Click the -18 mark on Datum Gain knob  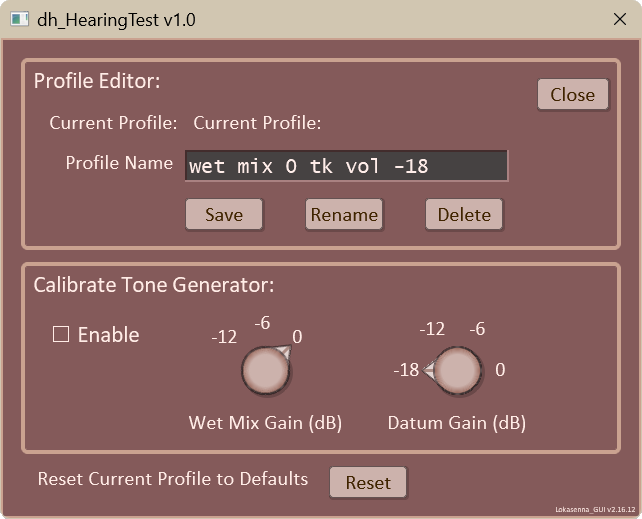coord(406,370)
